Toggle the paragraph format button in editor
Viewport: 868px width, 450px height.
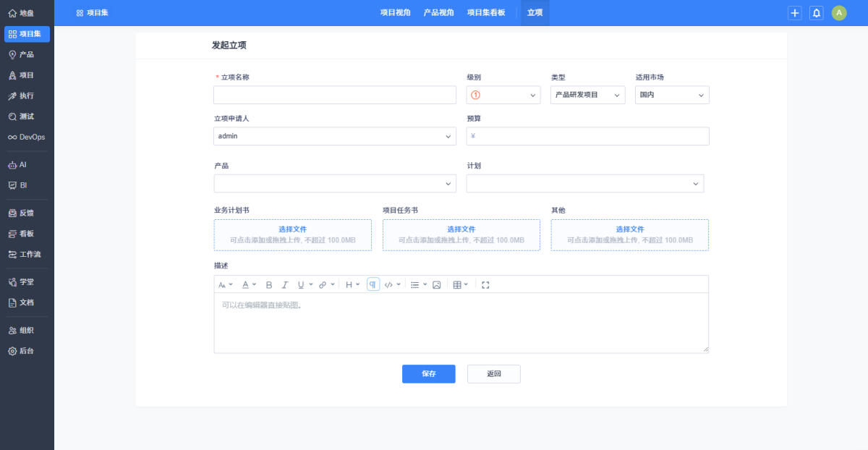click(x=373, y=285)
